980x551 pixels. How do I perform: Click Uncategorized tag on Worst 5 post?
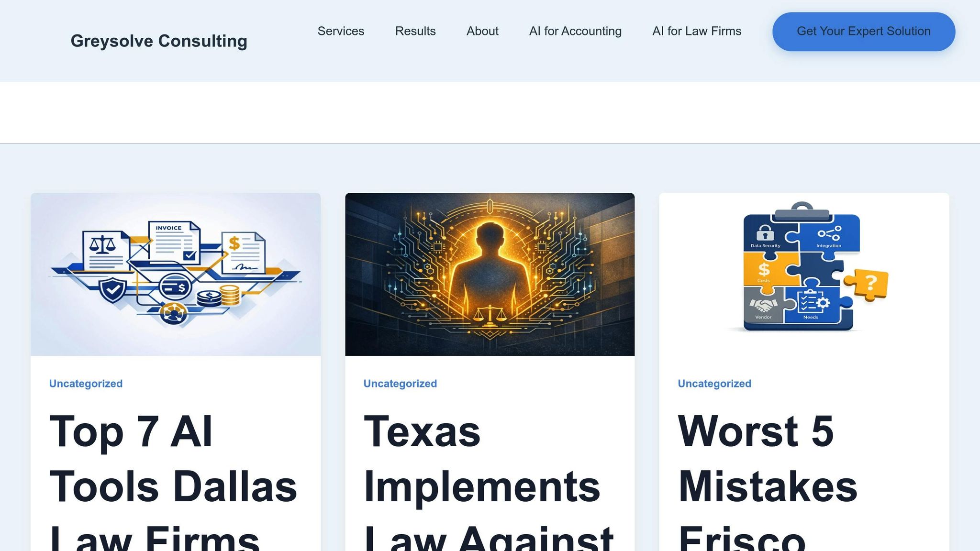click(714, 384)
